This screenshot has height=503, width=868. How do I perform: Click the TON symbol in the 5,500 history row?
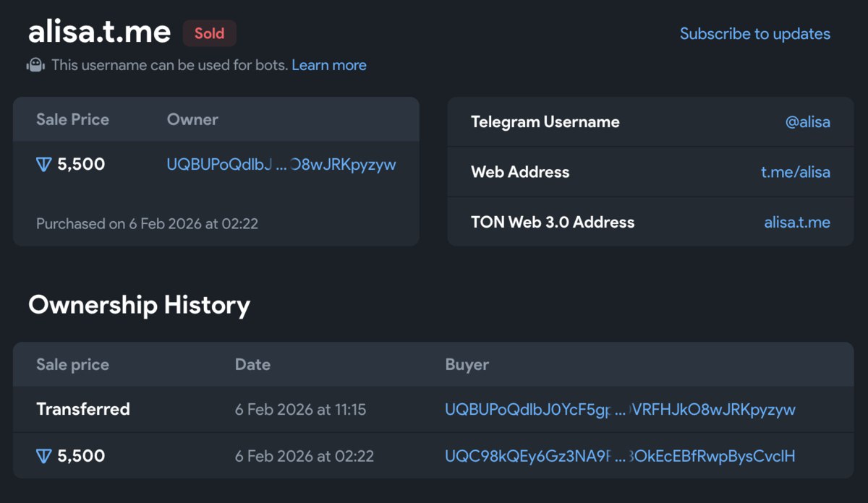click(44, 455)
